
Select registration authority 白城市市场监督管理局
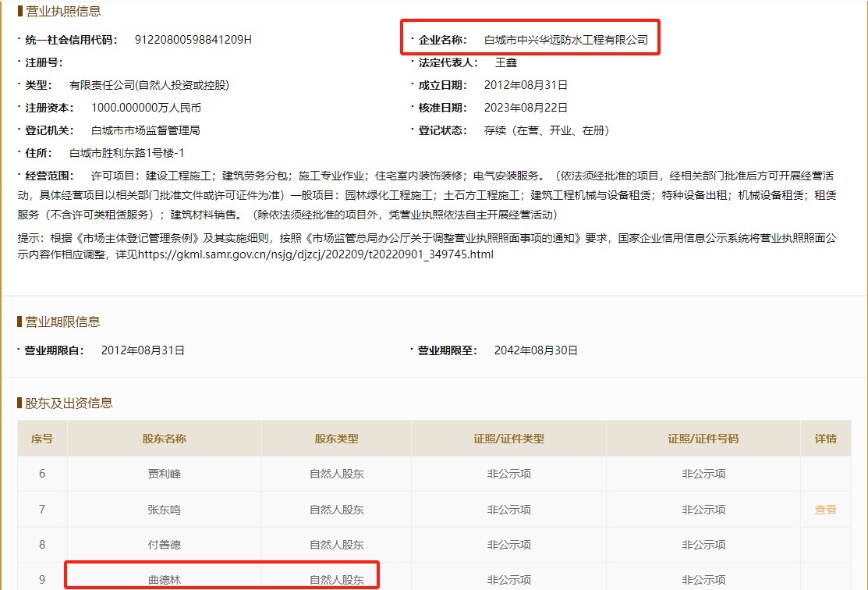[146, 131]
